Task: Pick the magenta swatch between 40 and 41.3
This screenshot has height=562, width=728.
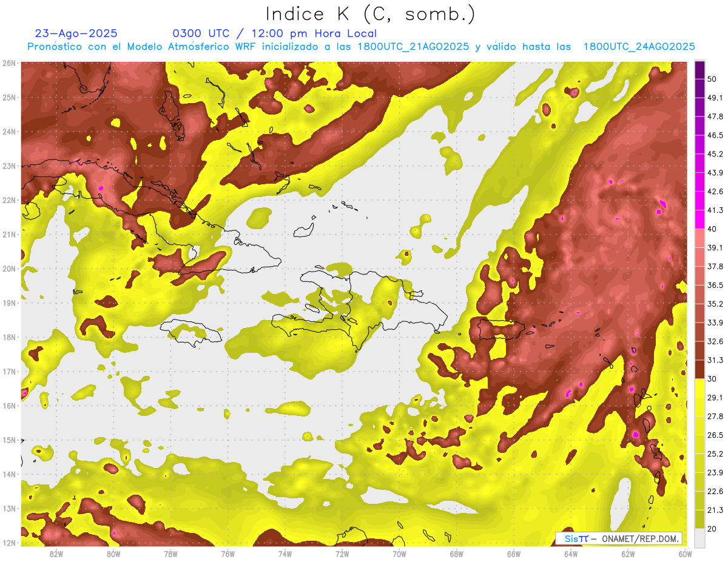Action: tap(700, 219)
